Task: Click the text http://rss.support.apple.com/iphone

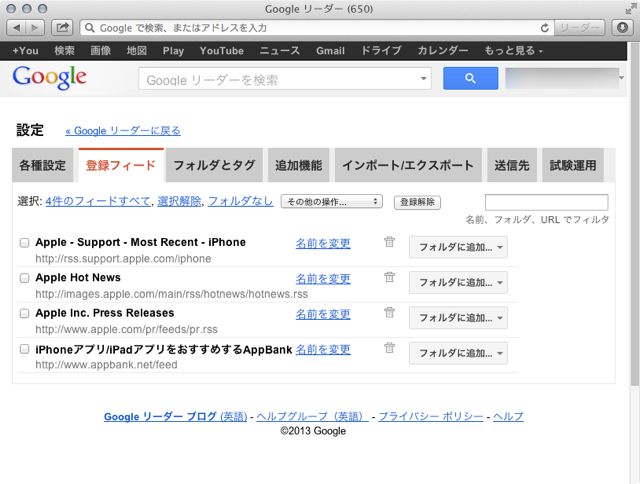Action: [123, 259]
